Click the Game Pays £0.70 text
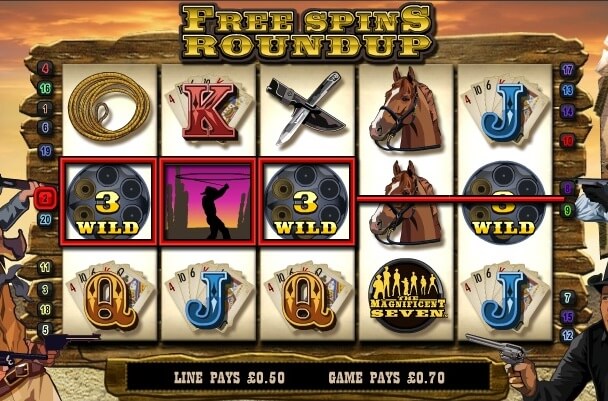The width and height of the screenshot is (608, 401). [x=387, y=377]
